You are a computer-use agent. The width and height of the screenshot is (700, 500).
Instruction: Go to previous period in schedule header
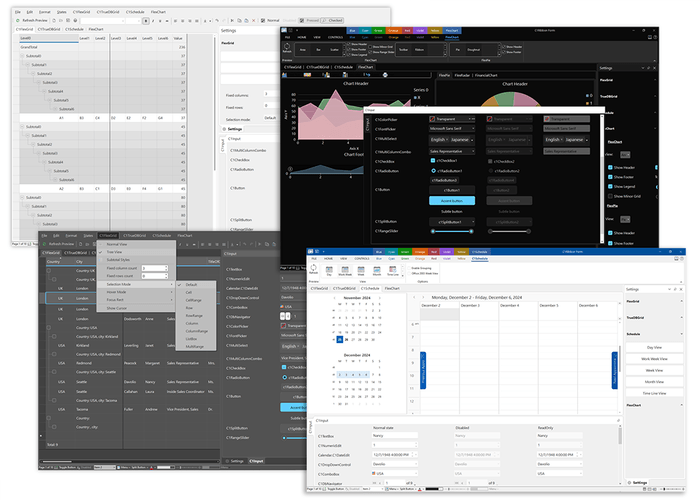coord(413,297)
